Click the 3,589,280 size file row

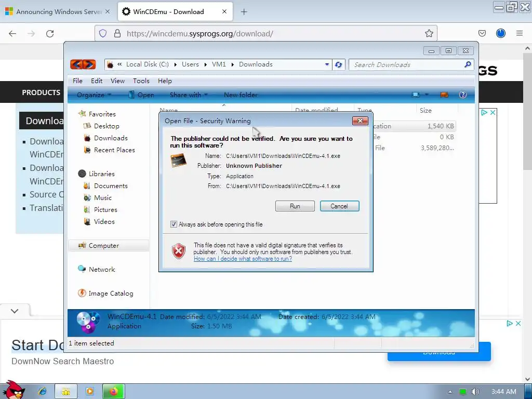414,148
